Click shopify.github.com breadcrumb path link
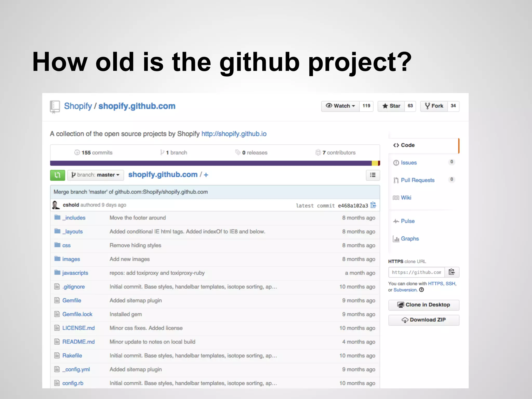The width and height of the screenshot is (532, 399). point(163,175)
